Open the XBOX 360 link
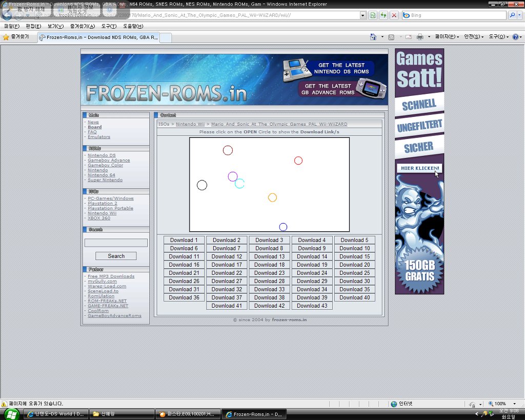 (99, 218)
